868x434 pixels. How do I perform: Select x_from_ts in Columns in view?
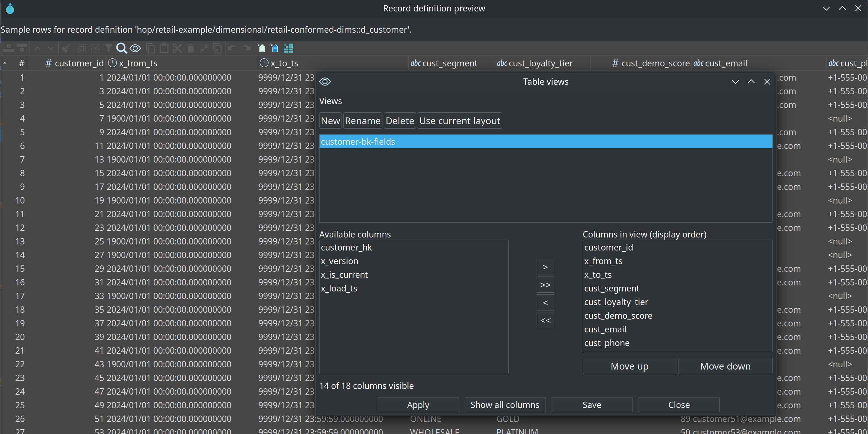(677, 261)
